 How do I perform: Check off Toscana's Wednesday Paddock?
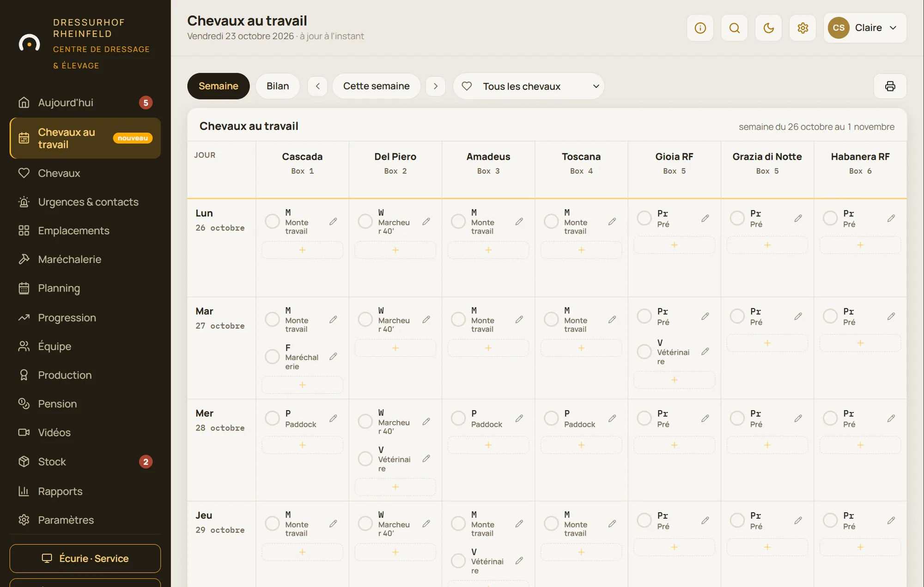pos(551,418)
